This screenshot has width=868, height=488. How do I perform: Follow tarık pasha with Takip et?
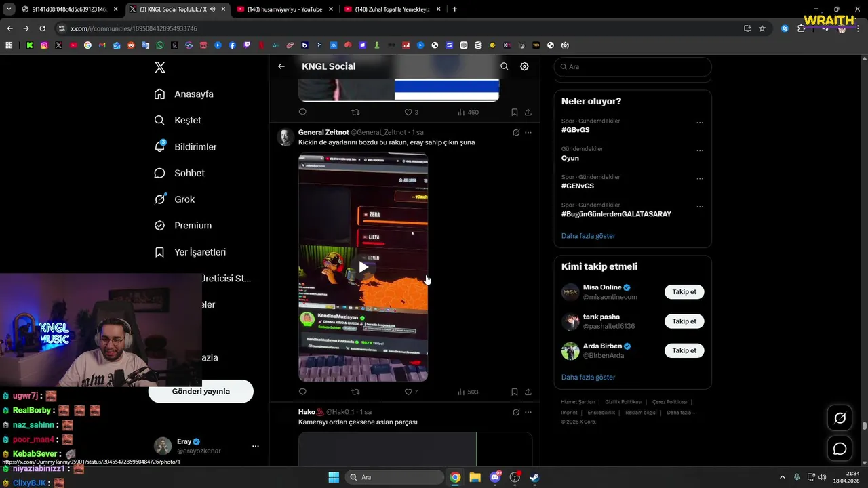[684, 321]
